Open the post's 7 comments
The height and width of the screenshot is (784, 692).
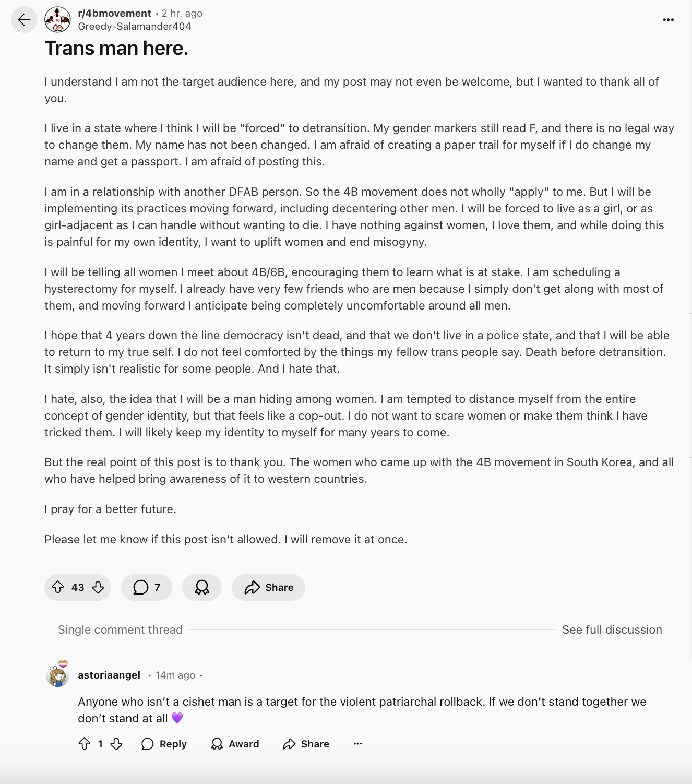tap(147, 587)
